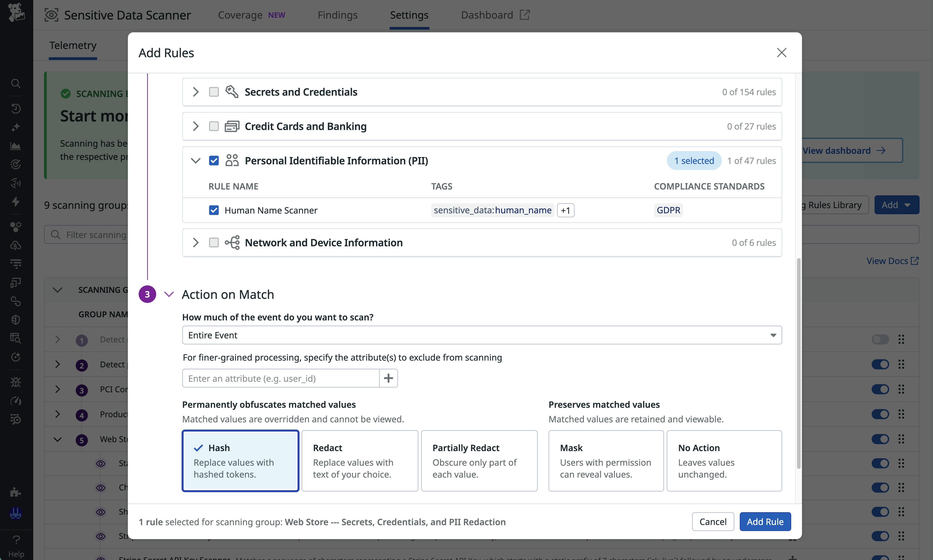933x560 pixels.
Task: Click the cloud dollar cost icon in the sidebar
Action: pos(16,245)
